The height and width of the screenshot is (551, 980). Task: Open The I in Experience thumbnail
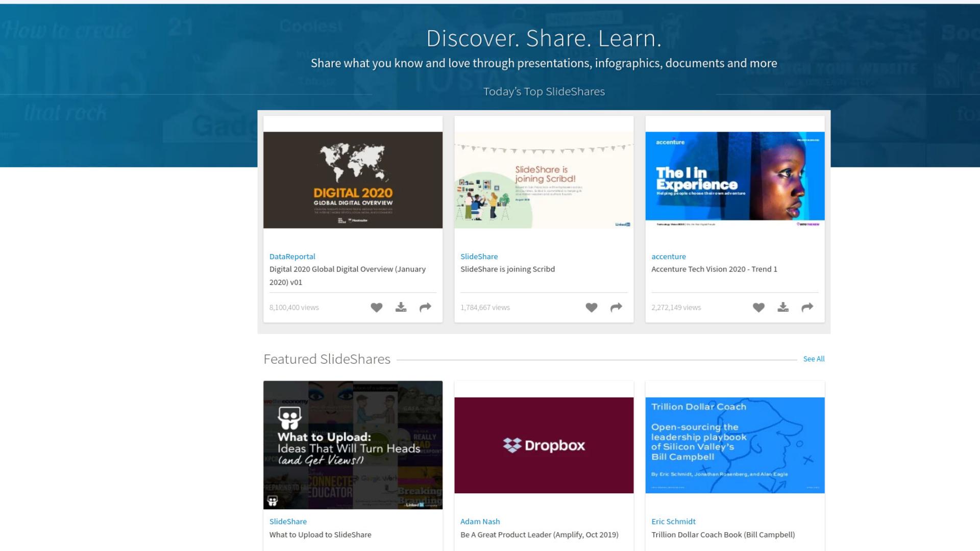pos(735,180)
